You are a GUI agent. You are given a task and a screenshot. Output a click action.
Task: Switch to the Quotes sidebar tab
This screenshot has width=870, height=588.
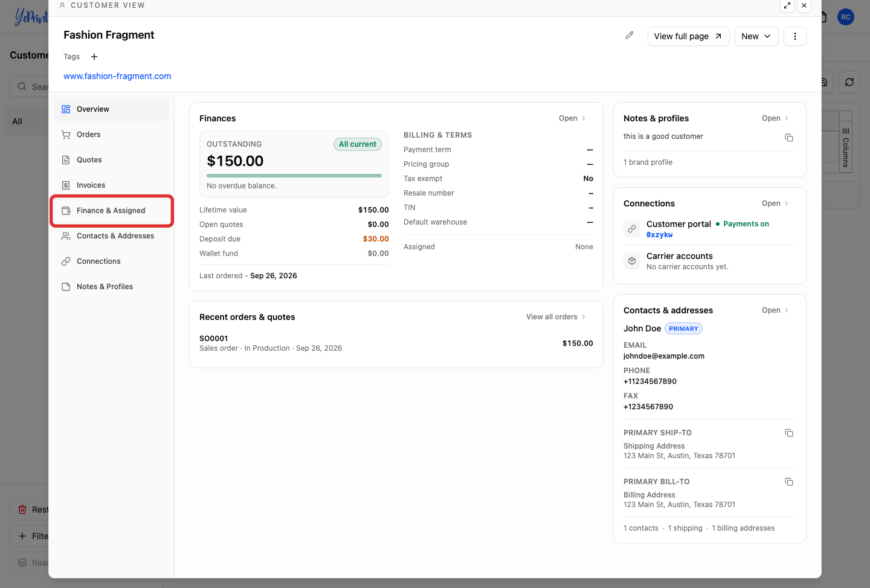pyautogui.click(x=112, y=160)
